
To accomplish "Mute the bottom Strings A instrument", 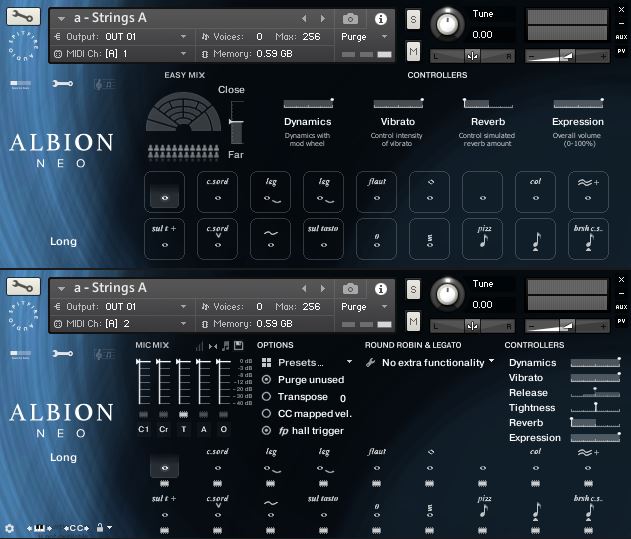I will [x=413, y=321].
